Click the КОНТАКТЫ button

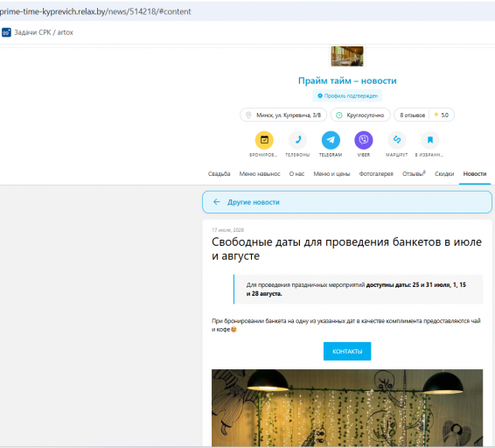click(347, 352)
